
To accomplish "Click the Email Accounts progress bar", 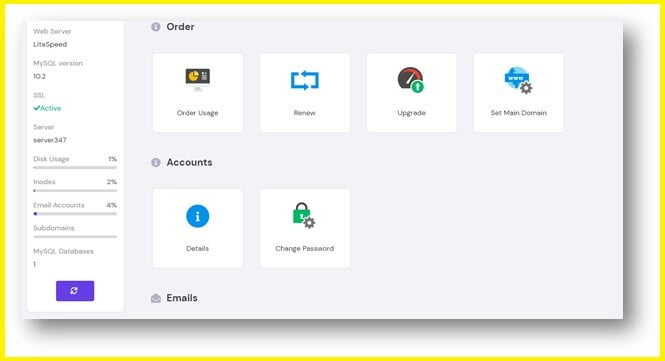I will [x=75, y=214].
